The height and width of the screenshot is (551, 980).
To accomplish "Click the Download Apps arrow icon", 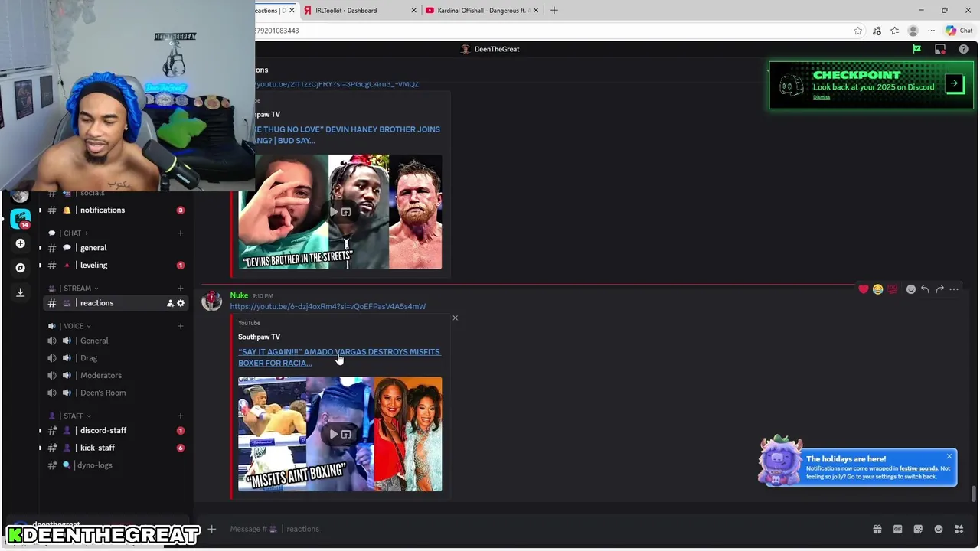I will (21, 292).
